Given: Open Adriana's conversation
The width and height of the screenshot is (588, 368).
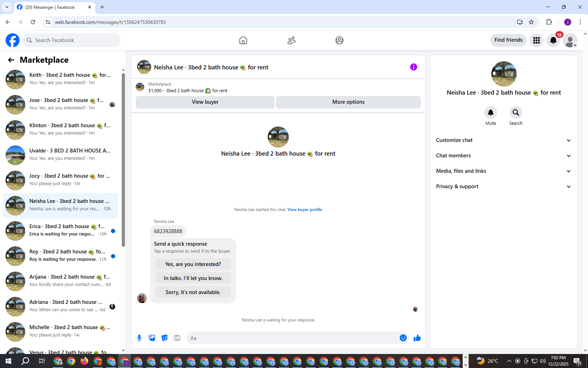Looking at the screenshot, I should (x=60, y=306).
